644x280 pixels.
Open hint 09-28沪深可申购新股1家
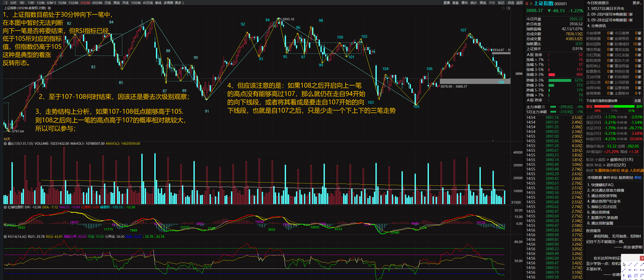coord(610,14)
